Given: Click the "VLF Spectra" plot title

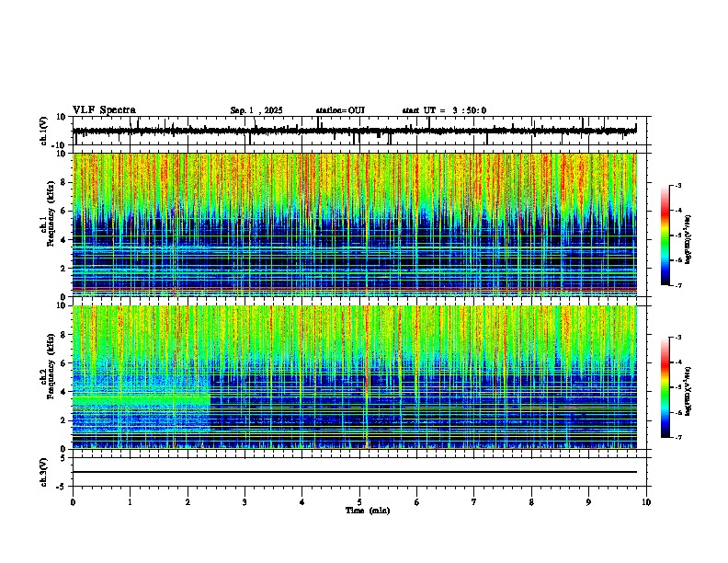Looking at the screenshot, I should (x=104, y=110).
